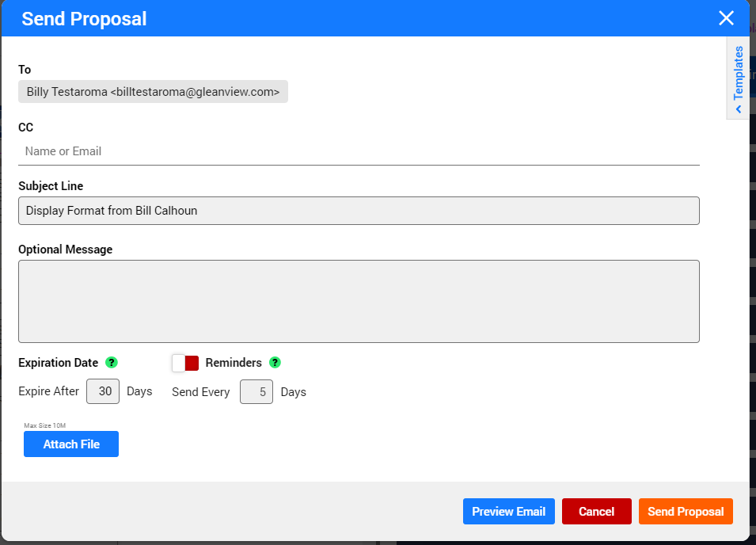This screenshot has height=545, width=756.
Task: Click the chevron on the Templates side tab
Action: point(738,111)
